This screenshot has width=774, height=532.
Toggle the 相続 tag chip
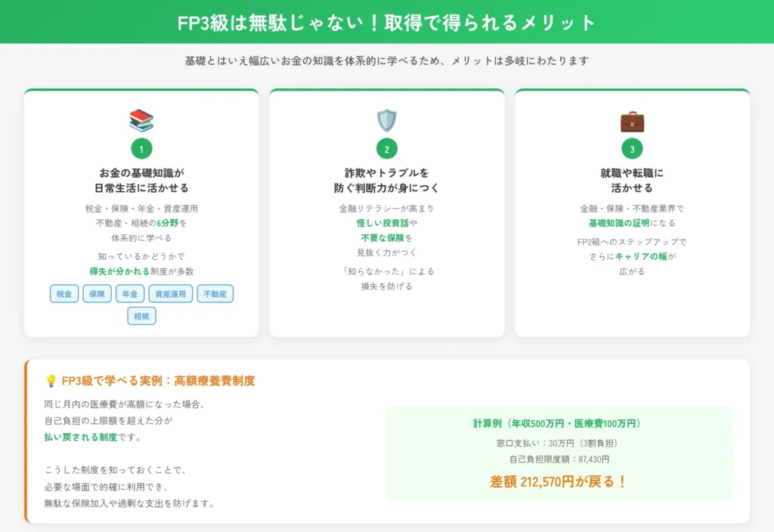tap(142, 316)
